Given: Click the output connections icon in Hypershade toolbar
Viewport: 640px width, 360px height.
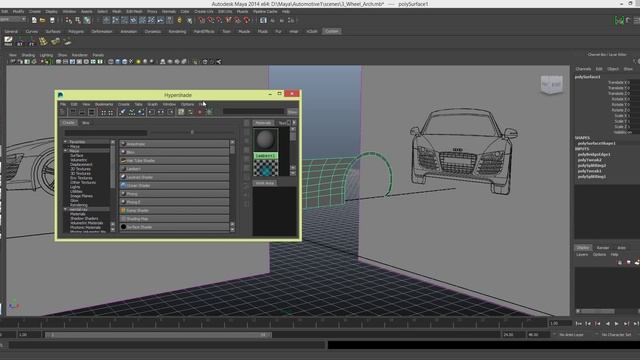Looking at the screenshot, I should click(171, 112).
